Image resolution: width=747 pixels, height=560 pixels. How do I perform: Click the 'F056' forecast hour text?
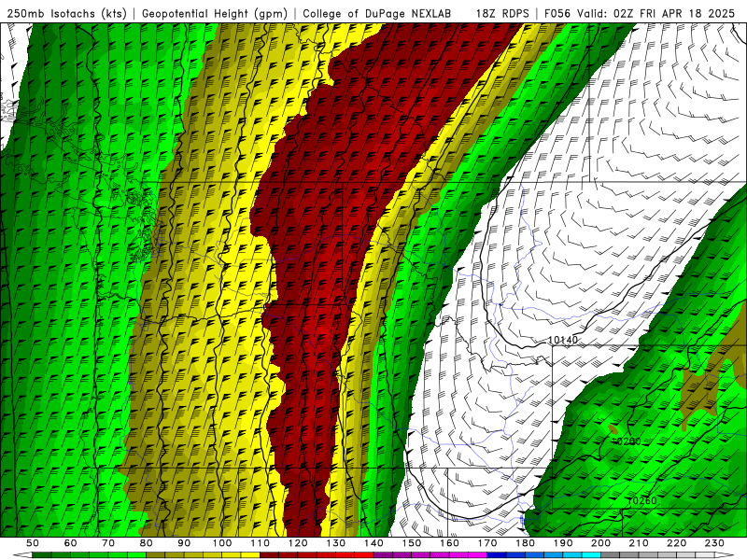tap(557, 13)
